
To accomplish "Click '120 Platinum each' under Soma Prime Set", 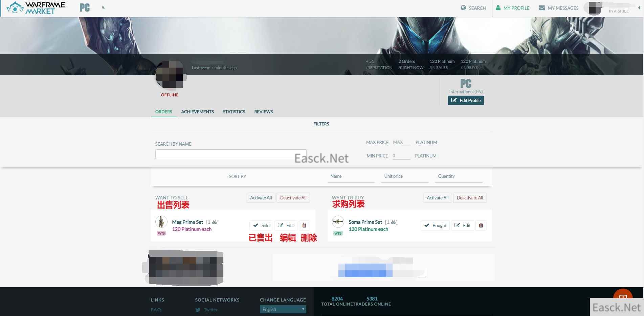I will (x=368, y=229).
